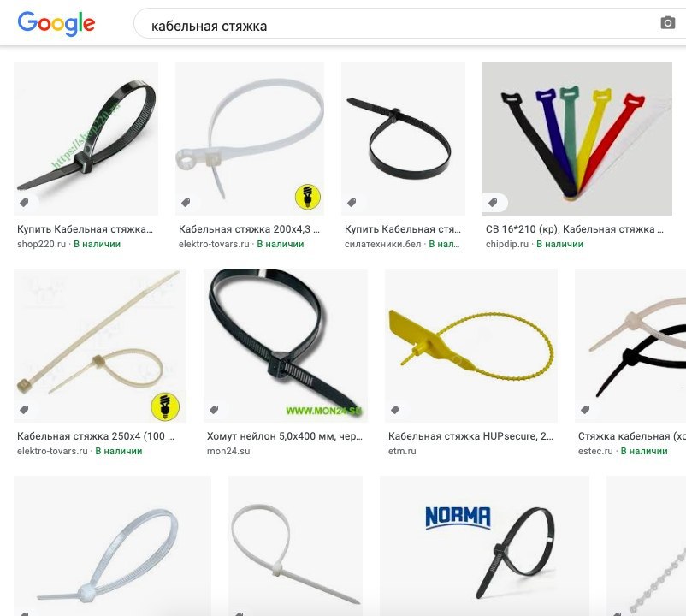Open search by image camera icon

[668, 23]
